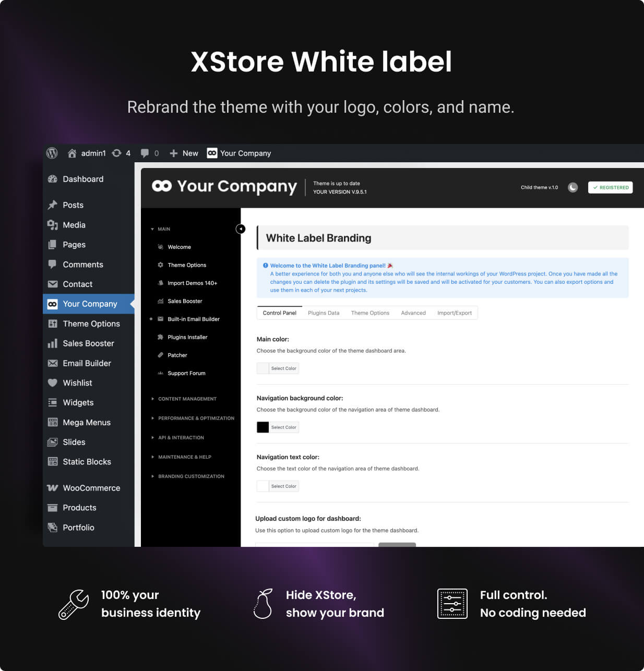Click YOUR VERSION V.9.5.1 text
Viewport: 644px width, 671px height.
340,192
